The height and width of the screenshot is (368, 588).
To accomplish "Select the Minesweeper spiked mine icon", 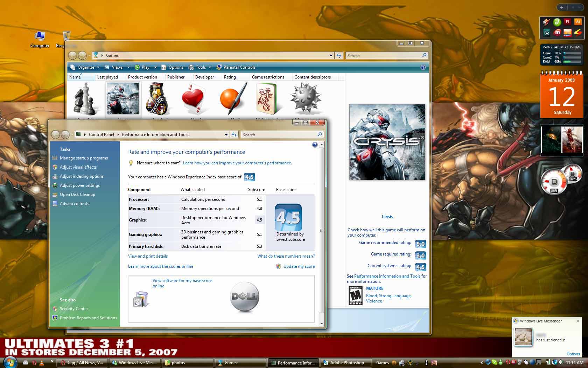I will point(306,98).
